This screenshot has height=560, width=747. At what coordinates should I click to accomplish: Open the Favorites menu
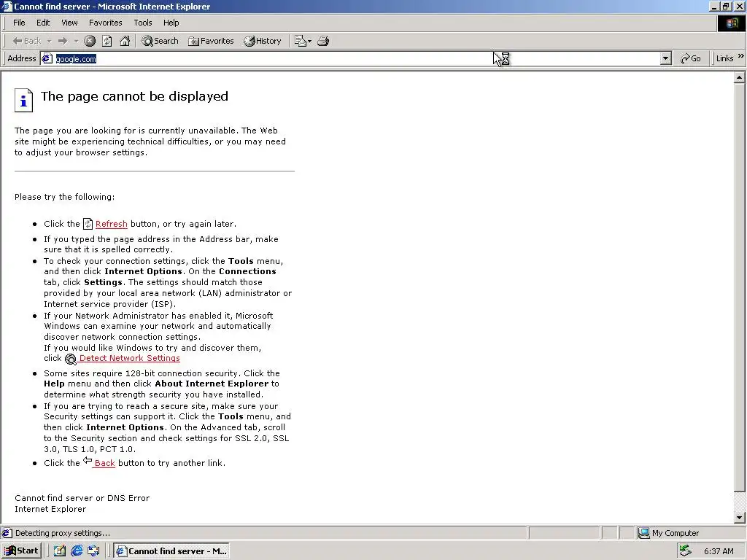click(105, 23)
